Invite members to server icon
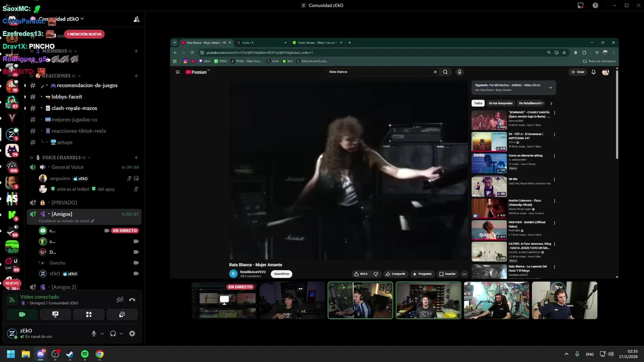 pyautogui.click(x=136, y=19)
